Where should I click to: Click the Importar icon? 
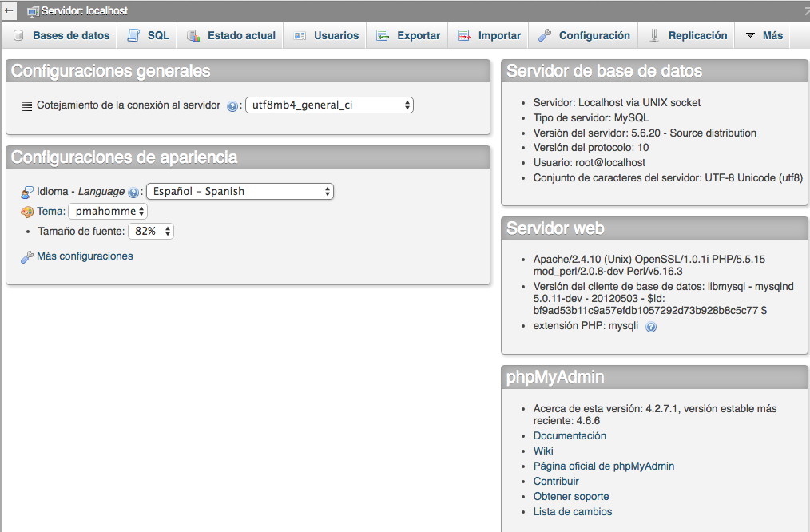464,35
